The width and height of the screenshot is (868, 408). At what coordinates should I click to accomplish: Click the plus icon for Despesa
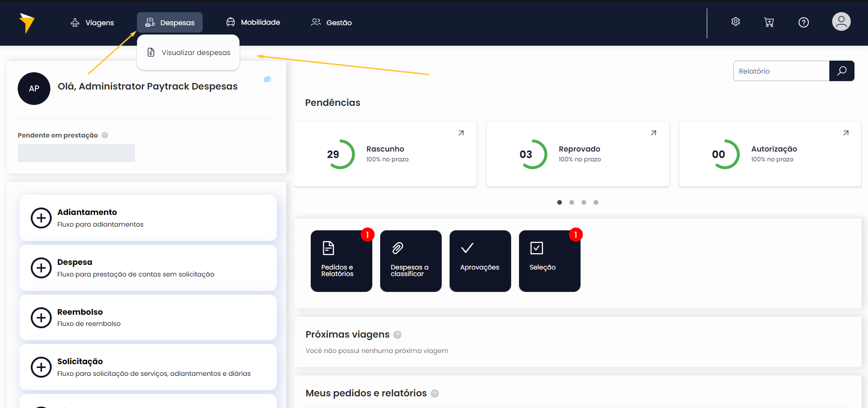(41, 268)
